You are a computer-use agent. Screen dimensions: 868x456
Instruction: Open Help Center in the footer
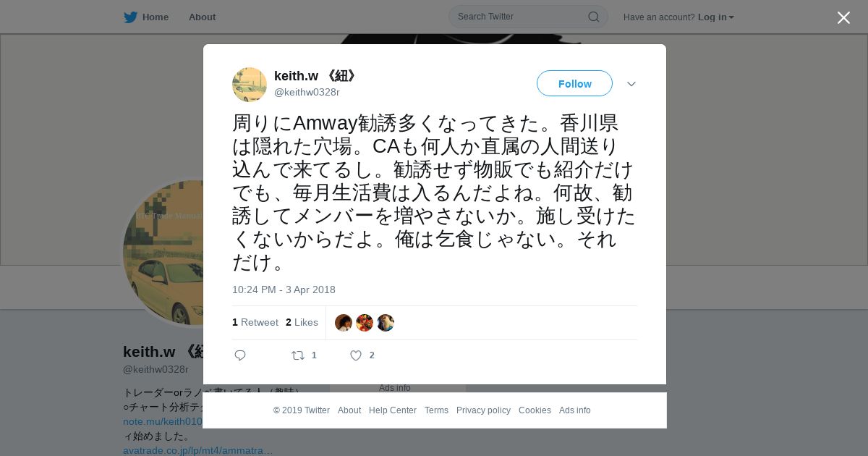click(x=393, y=410)
